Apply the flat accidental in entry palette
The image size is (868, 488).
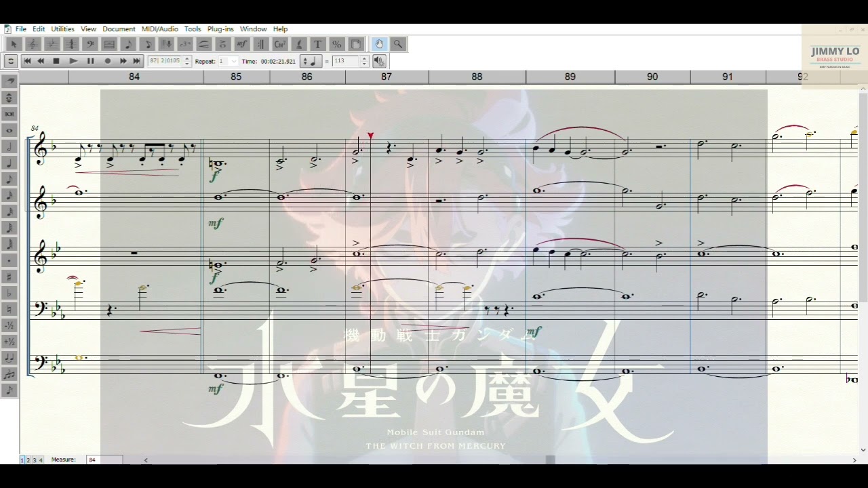click(9, 293)
